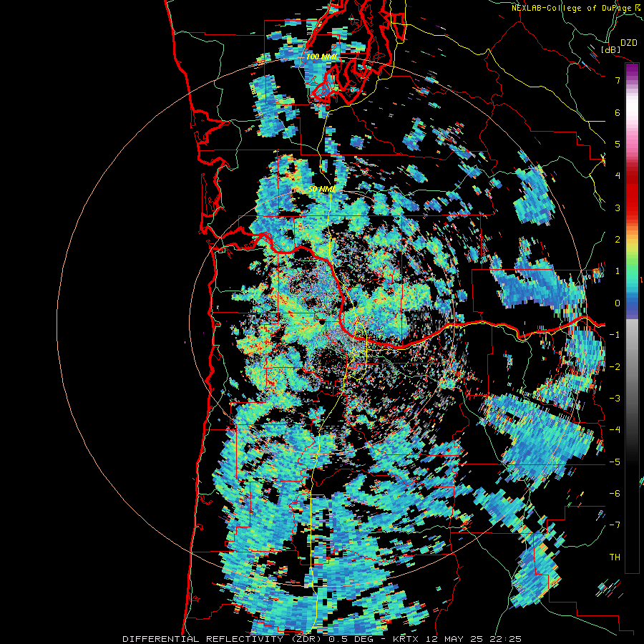Click the 6 value on the dB scale
Image resolution: width=644 pixels, height=644 pixels.
(618, 112)
